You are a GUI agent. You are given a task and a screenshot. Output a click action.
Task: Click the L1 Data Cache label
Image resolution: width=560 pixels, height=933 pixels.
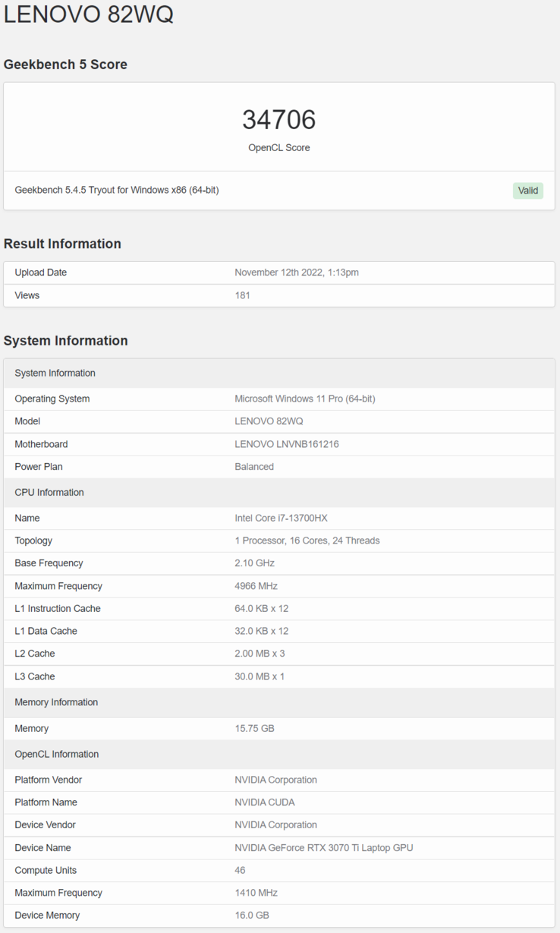pyautogui.click(x=46, y=631)
